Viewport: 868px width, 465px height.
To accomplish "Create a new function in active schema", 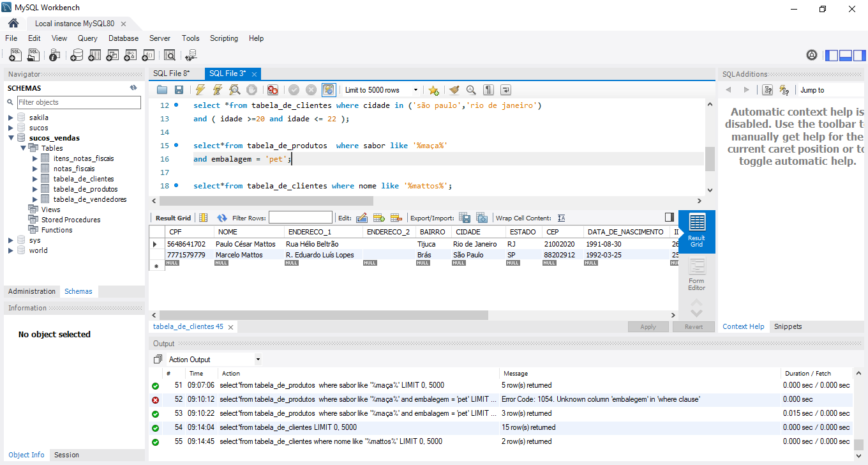I will click(x=149, y=56).
